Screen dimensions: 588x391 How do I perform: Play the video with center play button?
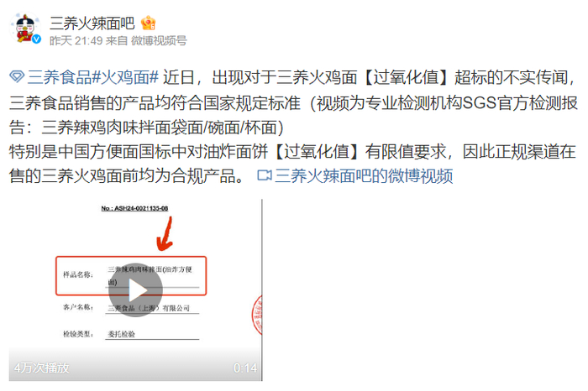pos(136,289)
